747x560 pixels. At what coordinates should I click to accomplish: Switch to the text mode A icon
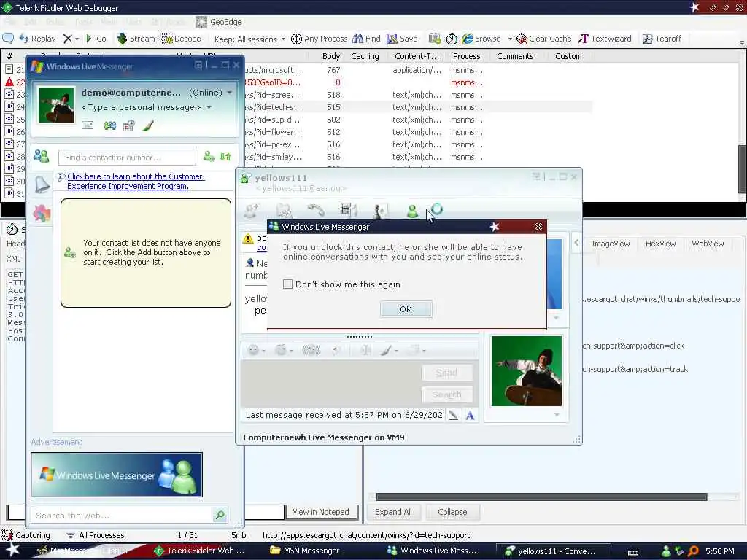tap(470, 415)
